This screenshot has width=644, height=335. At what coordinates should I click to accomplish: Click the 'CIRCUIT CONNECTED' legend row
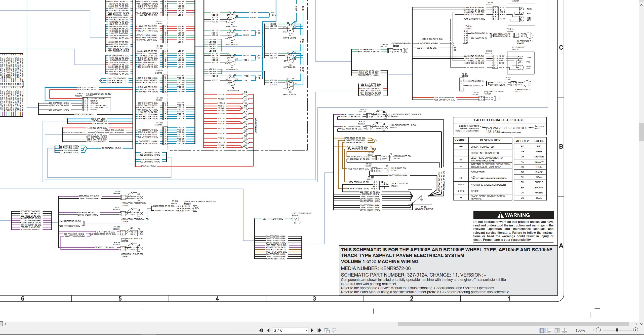click(x=483, y=147)
